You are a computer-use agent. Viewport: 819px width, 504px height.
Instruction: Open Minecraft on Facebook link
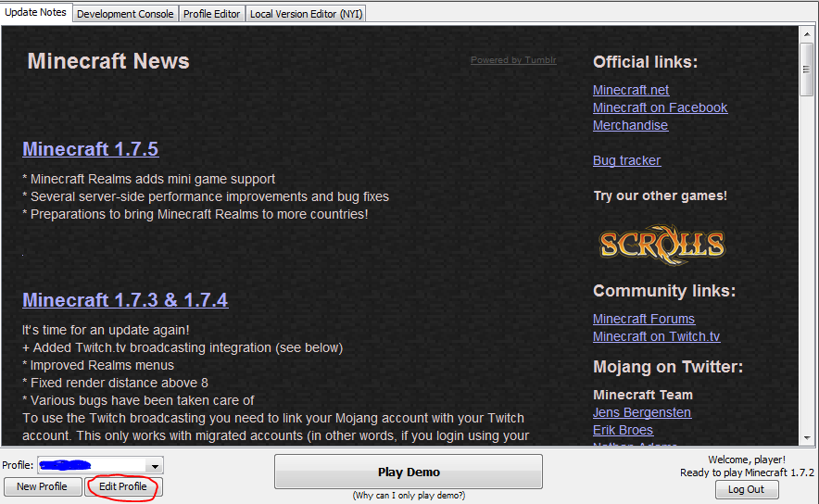pyautogui.click(x=661, y=108)
